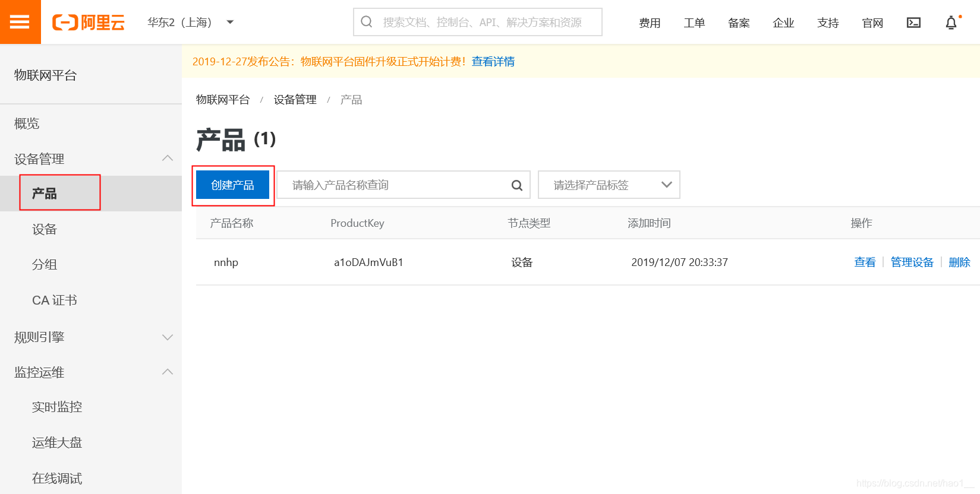
Task: Open the 请选择产品标签 dropdown
Action: pyautogui.click(x=609, y=185)
